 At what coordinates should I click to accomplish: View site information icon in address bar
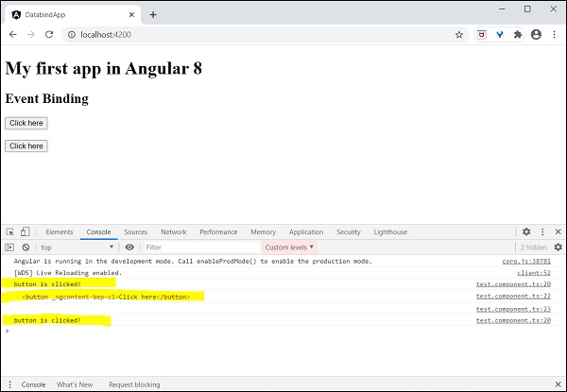click(x=72, y=35)
